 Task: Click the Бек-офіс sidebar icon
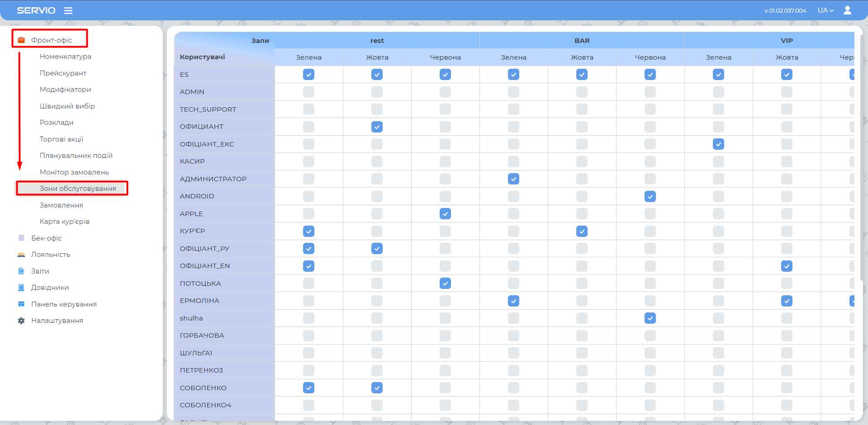[21, 238]
